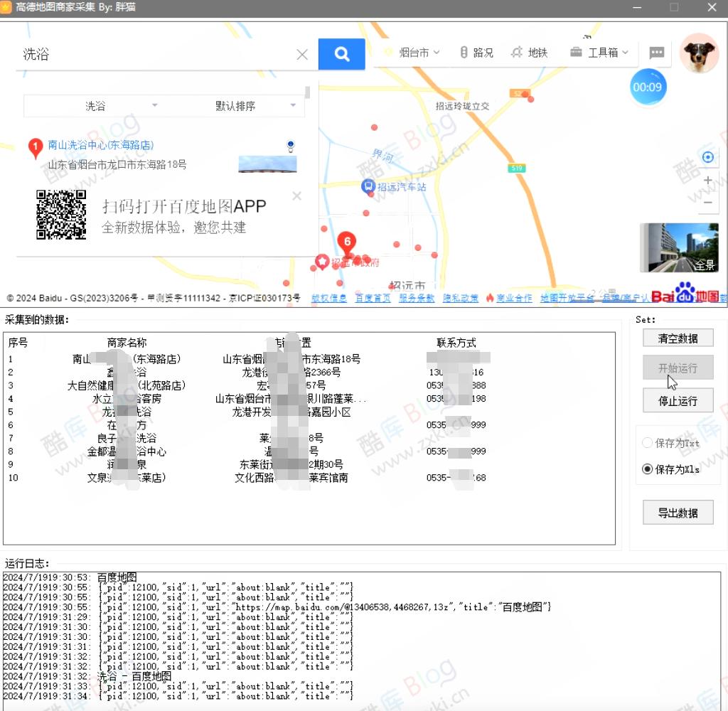728x711 pixels.
Task: Open the 地图开放平台 link
Action: (567, 298)
